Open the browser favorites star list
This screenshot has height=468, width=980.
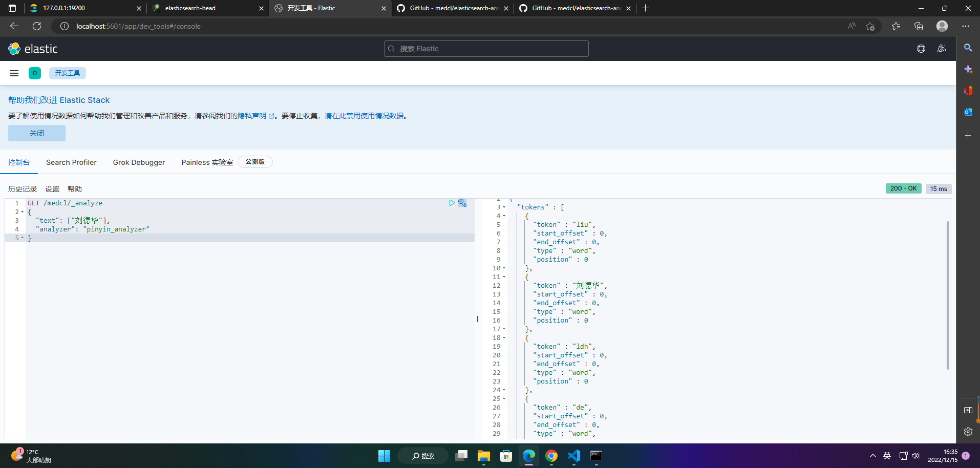896,26
